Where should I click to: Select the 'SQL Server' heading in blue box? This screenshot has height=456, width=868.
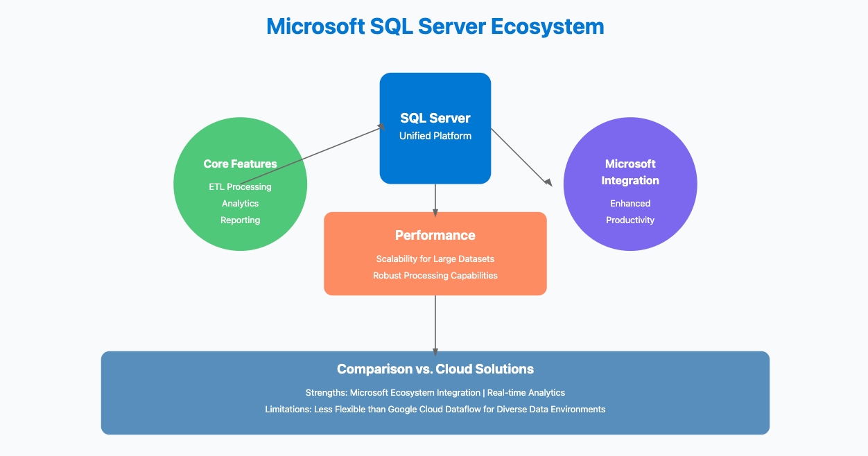pos(435,119)
